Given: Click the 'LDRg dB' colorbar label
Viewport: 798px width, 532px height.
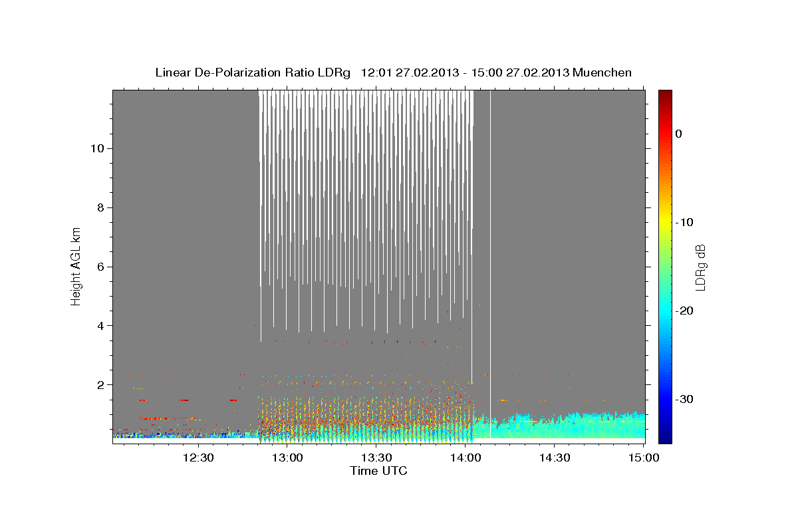Looking at the screenshot, I should (700, 267).
